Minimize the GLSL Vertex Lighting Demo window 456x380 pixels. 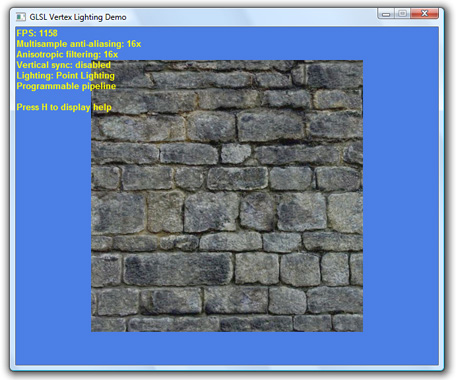pos(386,14)
